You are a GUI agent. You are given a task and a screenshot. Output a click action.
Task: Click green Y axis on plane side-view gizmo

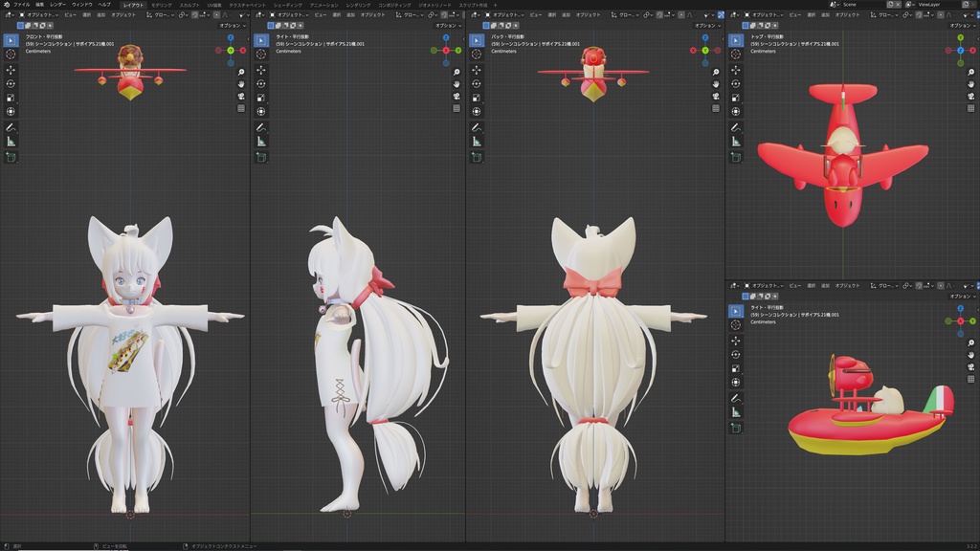point(972,321)
